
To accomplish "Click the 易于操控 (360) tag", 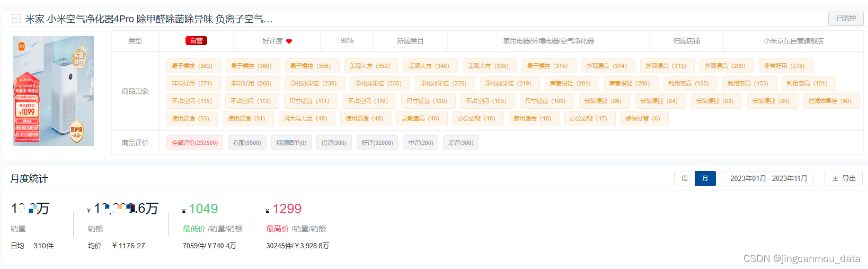I will point(253,66).
